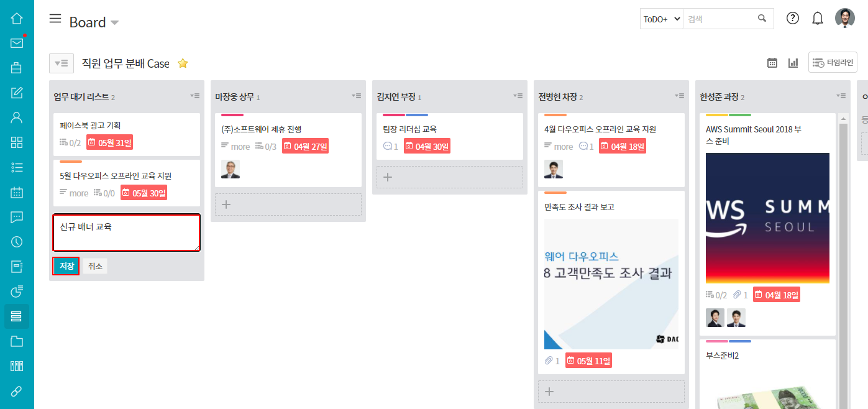Open the board statistics chart icon

pos(793,63)
